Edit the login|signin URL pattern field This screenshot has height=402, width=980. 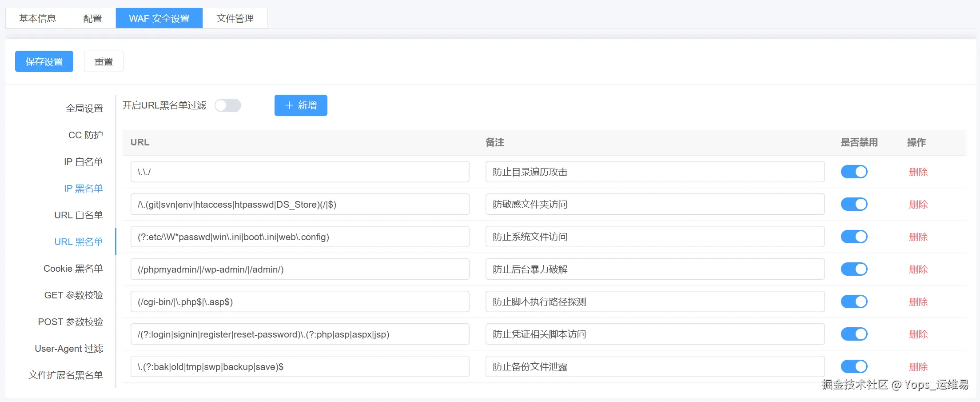tap(300, 334)
